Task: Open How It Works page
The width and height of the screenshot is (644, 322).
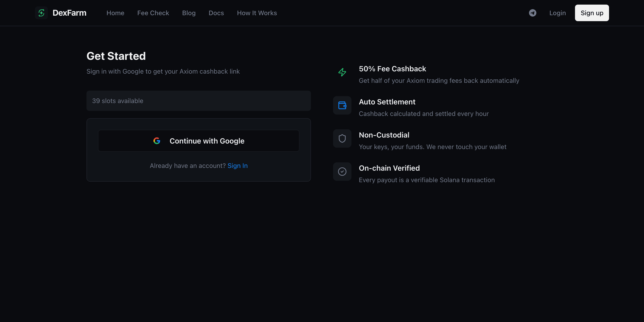Action: coord(257,13)
